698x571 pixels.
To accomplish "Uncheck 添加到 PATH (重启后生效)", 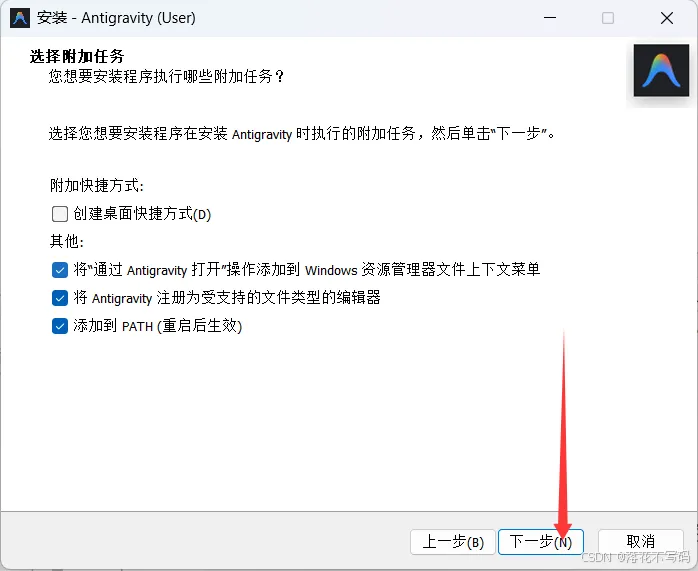I will pyautogui.click(x=60, y=326).
